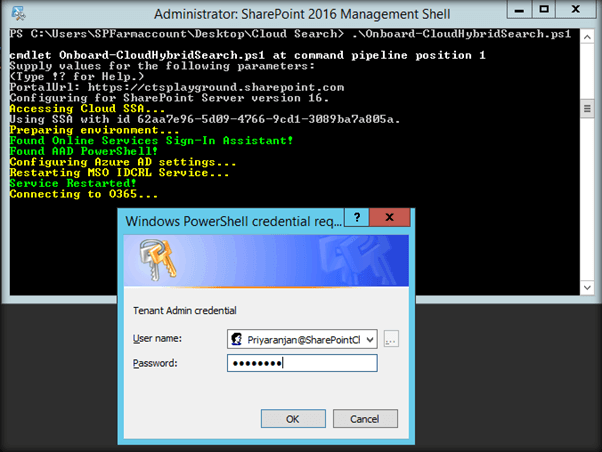Click the 'Found AAD PowerShell!' console line
This screenshot has height=452, width=602.
pyautogui.click(x=84, y=151)
